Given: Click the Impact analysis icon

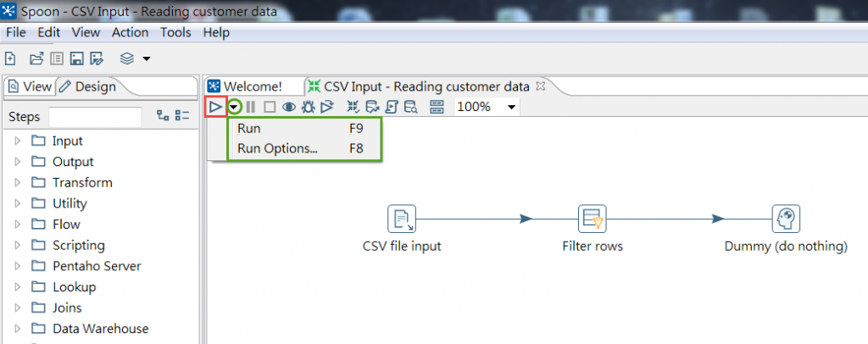Looking at the screenshot, I should coord(373,107).
